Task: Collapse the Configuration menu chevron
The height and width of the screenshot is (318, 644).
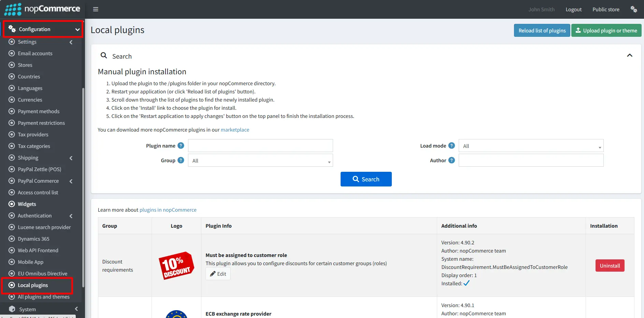Action: click(x=77, y=30)
